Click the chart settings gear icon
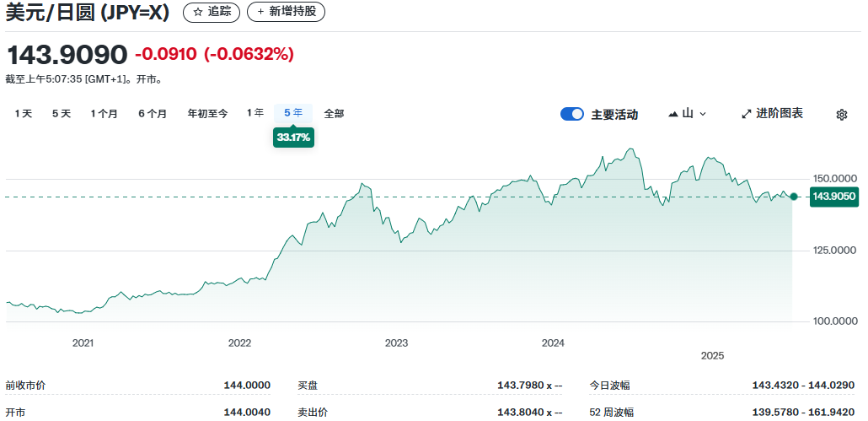The width and height of the screenshot is (868, 421). [841, 115]
